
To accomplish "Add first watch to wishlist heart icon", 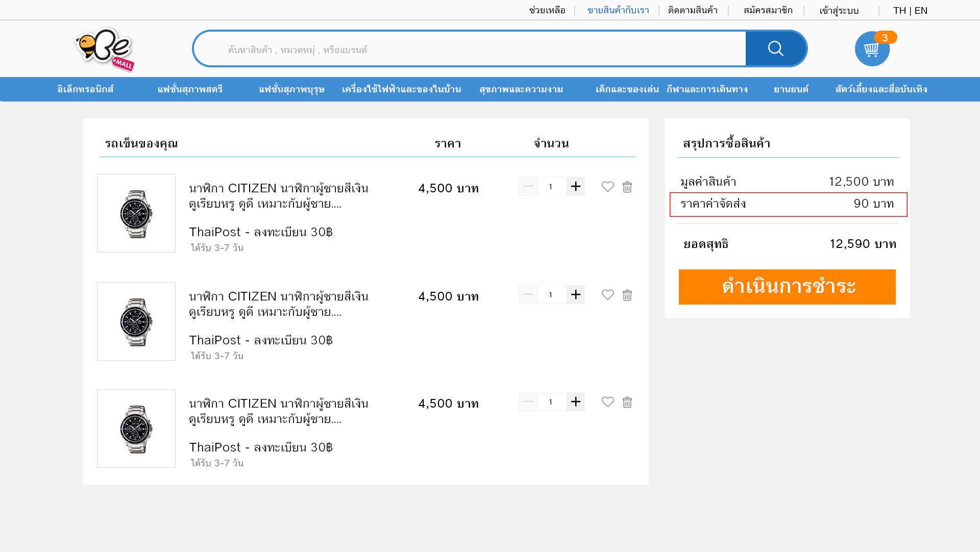I will 607,187.
